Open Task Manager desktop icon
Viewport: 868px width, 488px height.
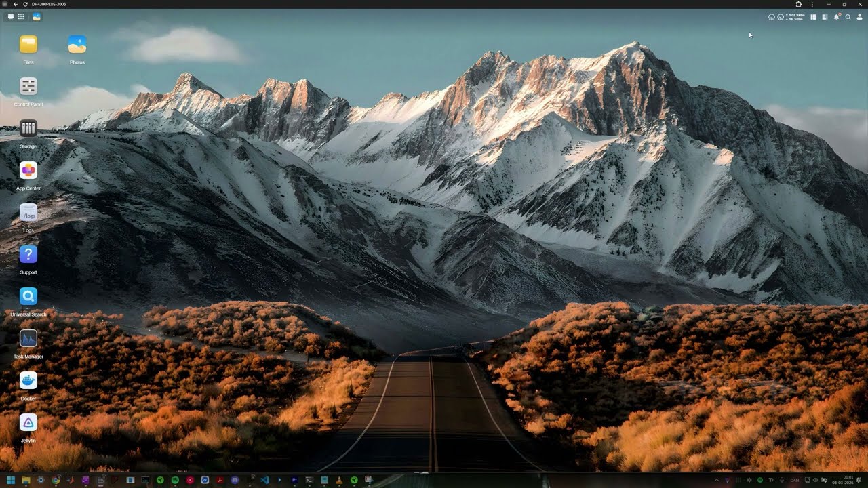pos(28,339)
